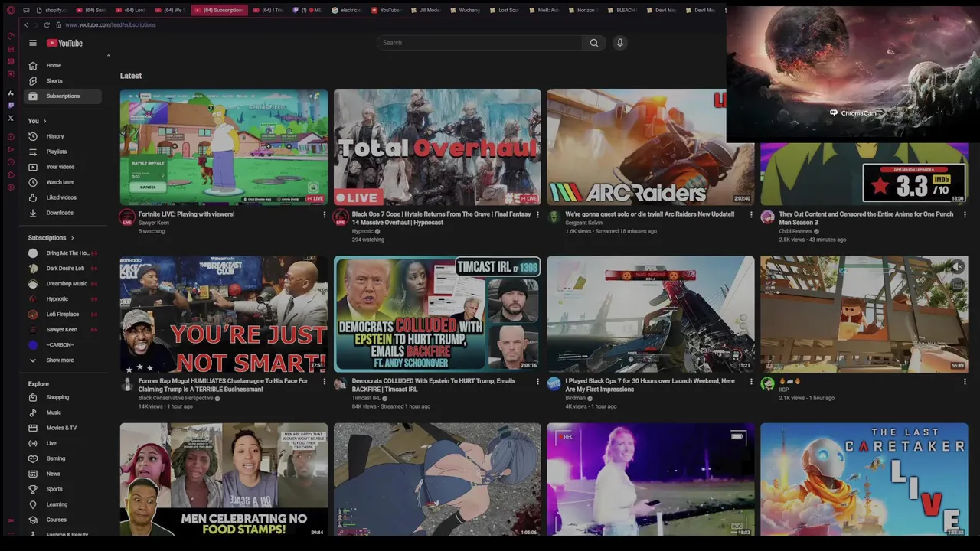Open the Total Overhaul video thumbnail
Viewport: 980px width, 551px height.
point(437,147)
